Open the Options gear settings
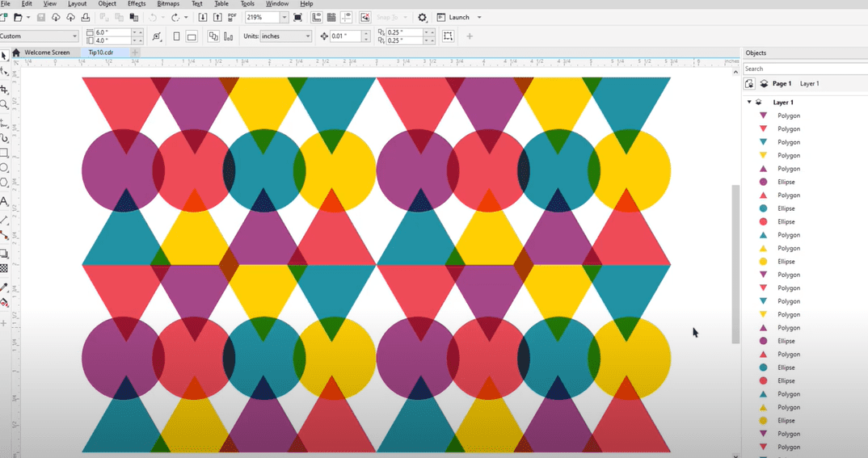 (422, 17)
